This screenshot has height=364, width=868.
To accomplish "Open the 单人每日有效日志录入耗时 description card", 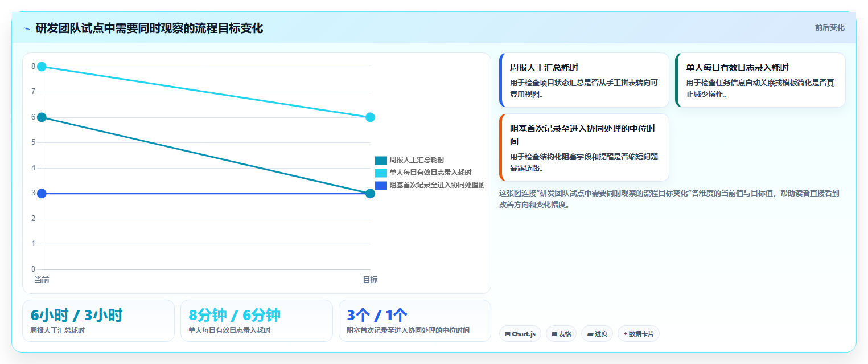I will (760, 80).
